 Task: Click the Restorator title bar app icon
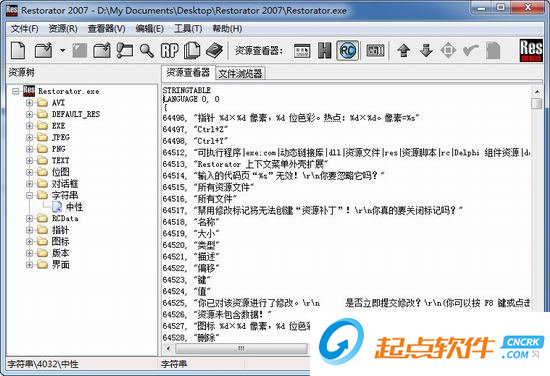point(12,11)
